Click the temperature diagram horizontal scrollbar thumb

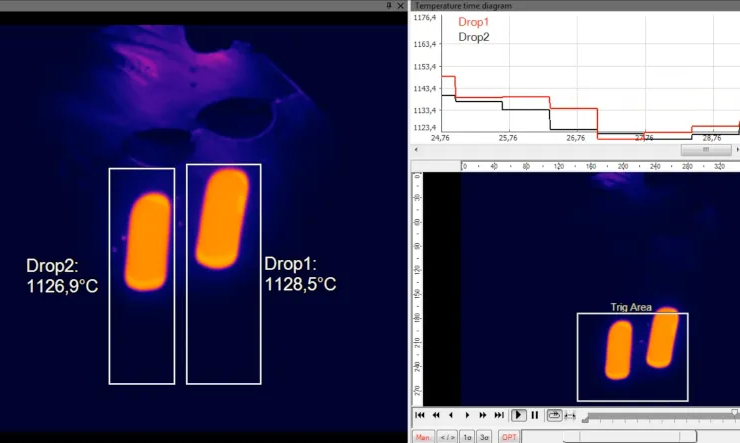705,149
